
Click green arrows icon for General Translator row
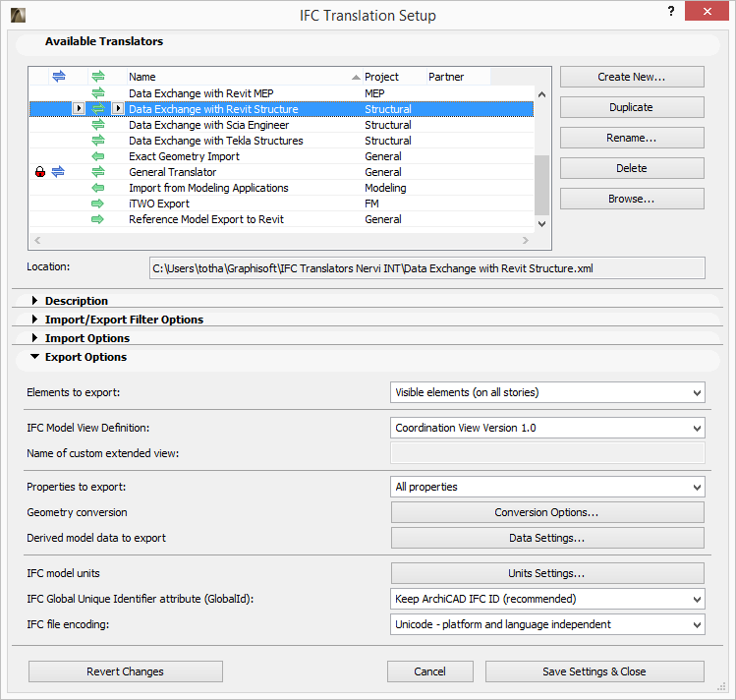(98, 172)
